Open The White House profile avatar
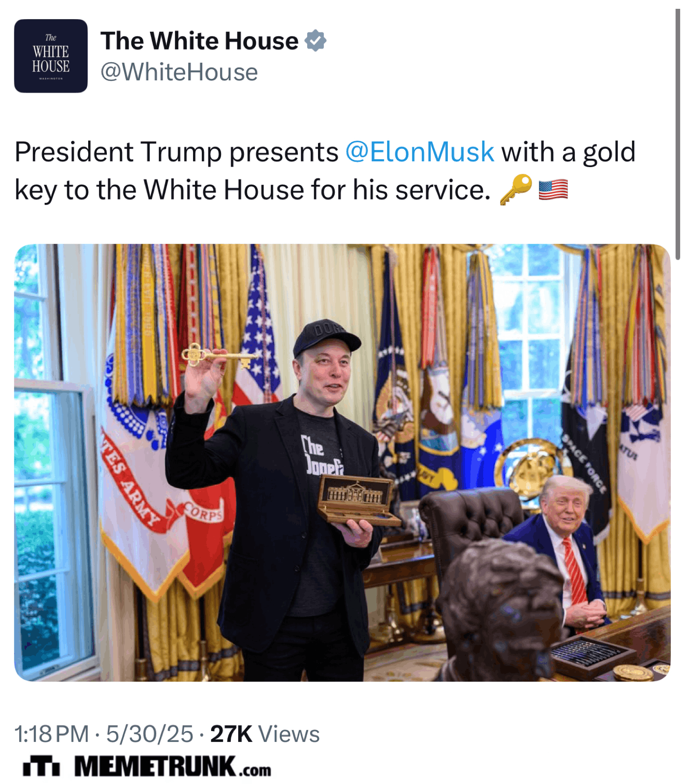 point(51,56)
